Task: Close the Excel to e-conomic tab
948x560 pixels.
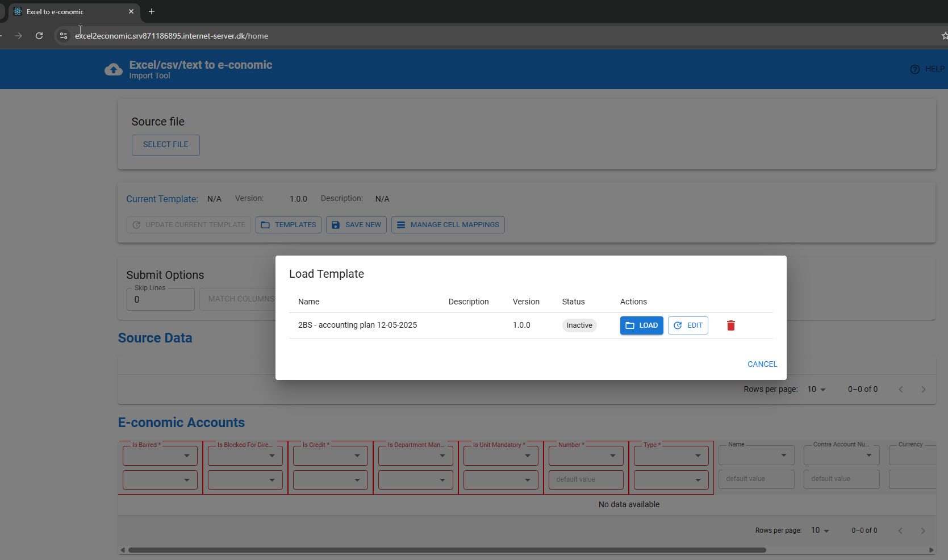Action: click(131, 11)
